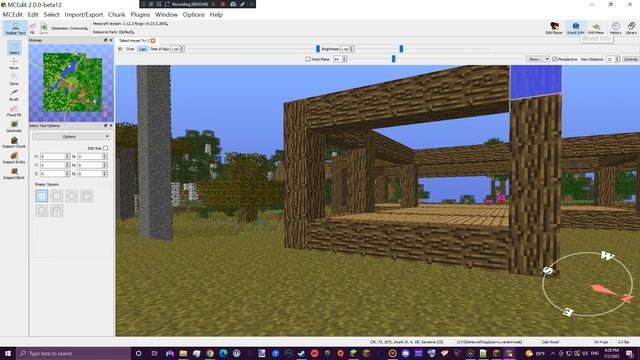The image size is (640, 360).
Task: Pick the Clone tool
Action: (x=14, y=79)
